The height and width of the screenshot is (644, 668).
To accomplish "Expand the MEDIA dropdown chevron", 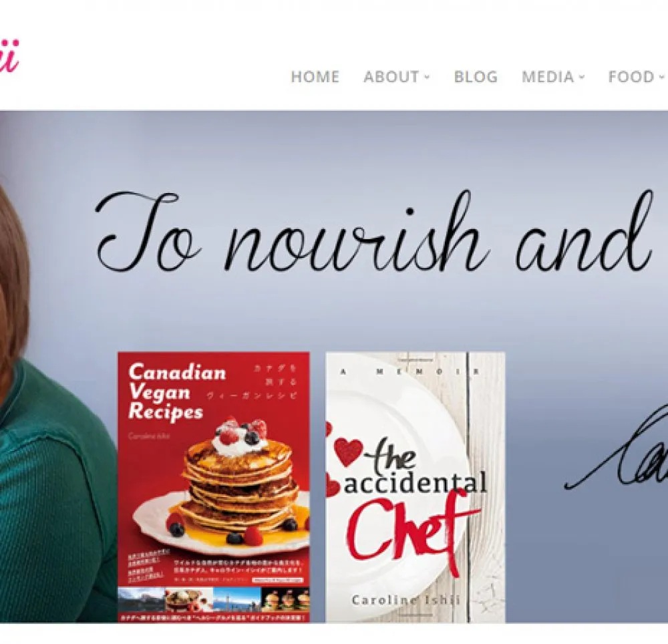I will click(582, 77).
